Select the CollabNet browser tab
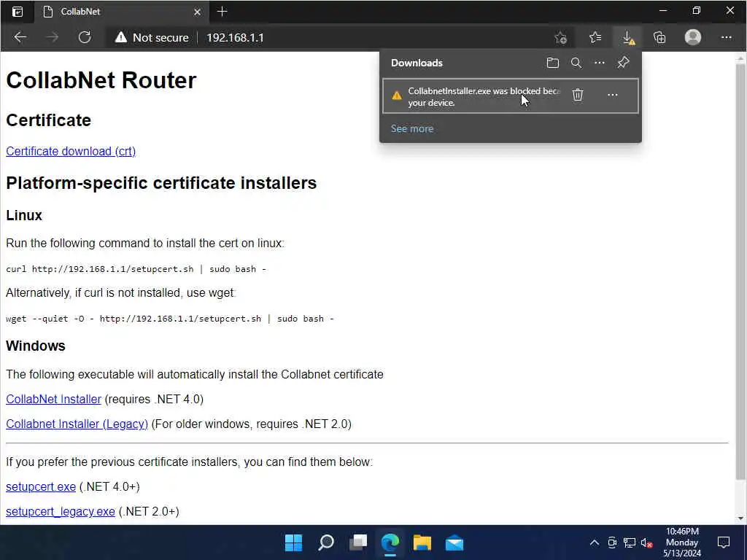The width and height of the screenshot is (747, 560). [x=121, y=12]
